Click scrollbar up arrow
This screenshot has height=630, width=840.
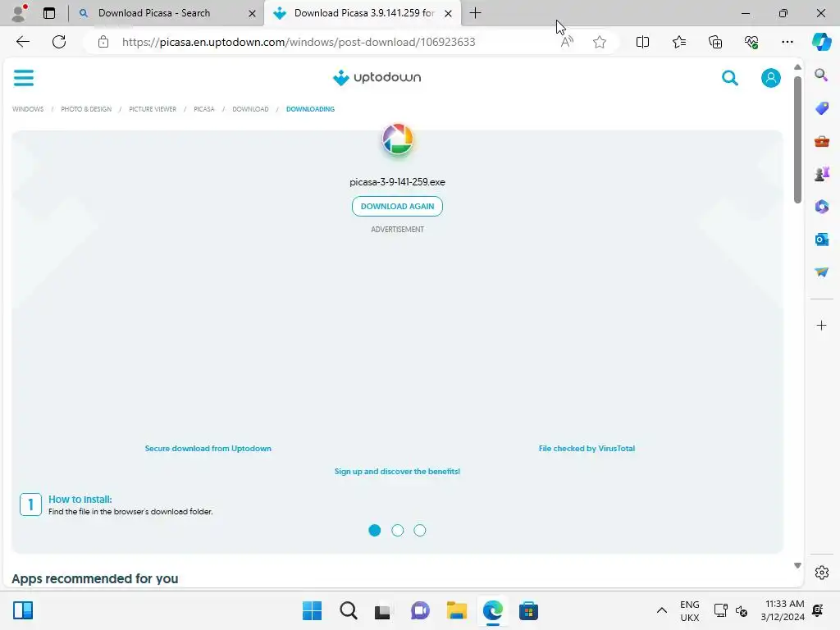(797, 67)
